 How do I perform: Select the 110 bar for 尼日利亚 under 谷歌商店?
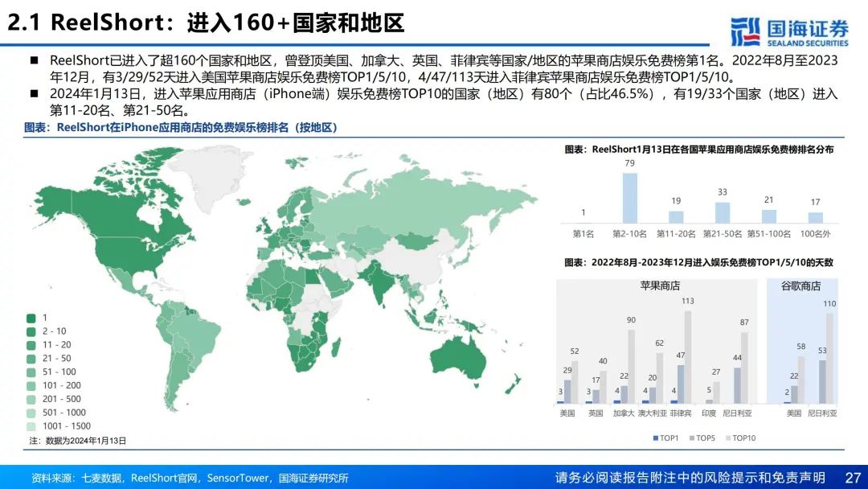pos(829,358)
